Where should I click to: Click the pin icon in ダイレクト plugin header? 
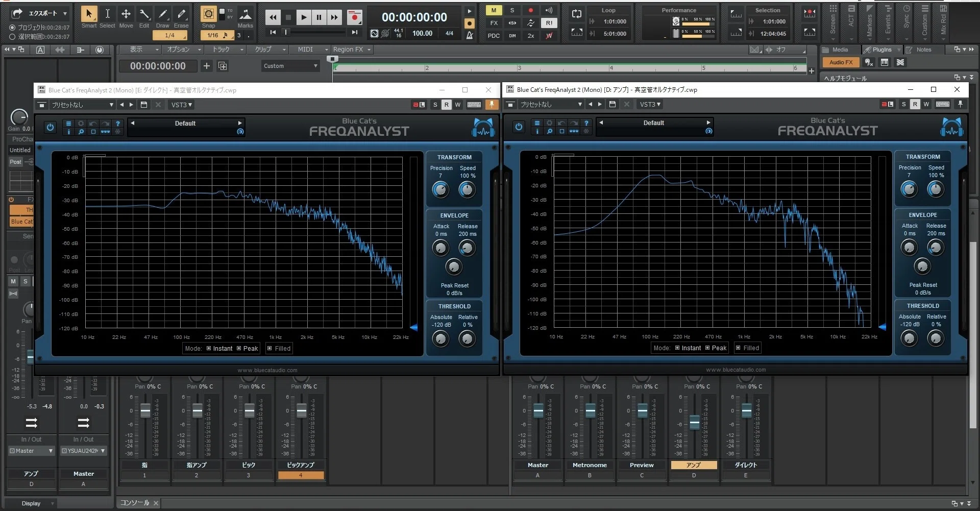492,105
